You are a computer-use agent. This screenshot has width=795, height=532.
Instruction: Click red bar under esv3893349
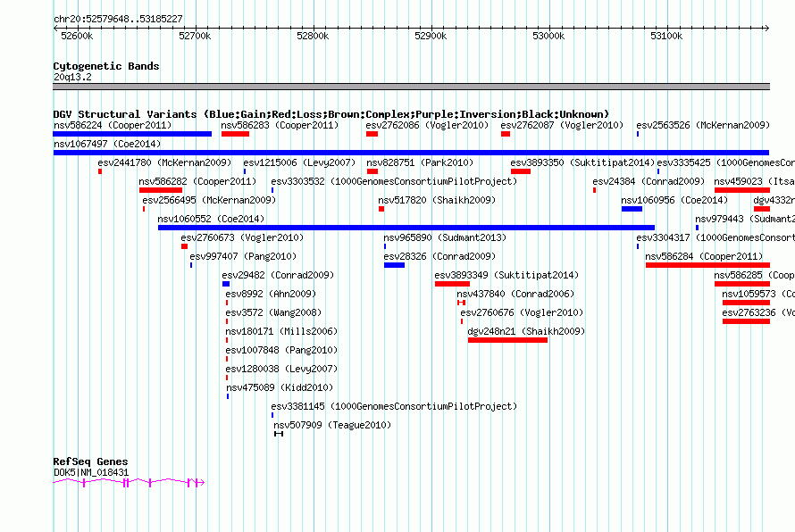(452, 284)
